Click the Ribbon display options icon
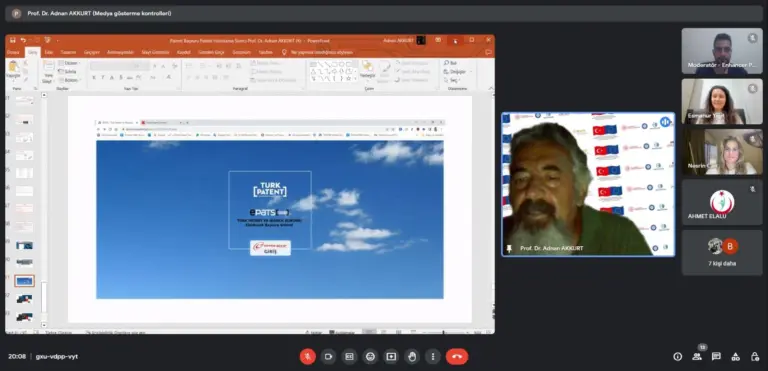The image size is (768, 371). coord(438,40)
